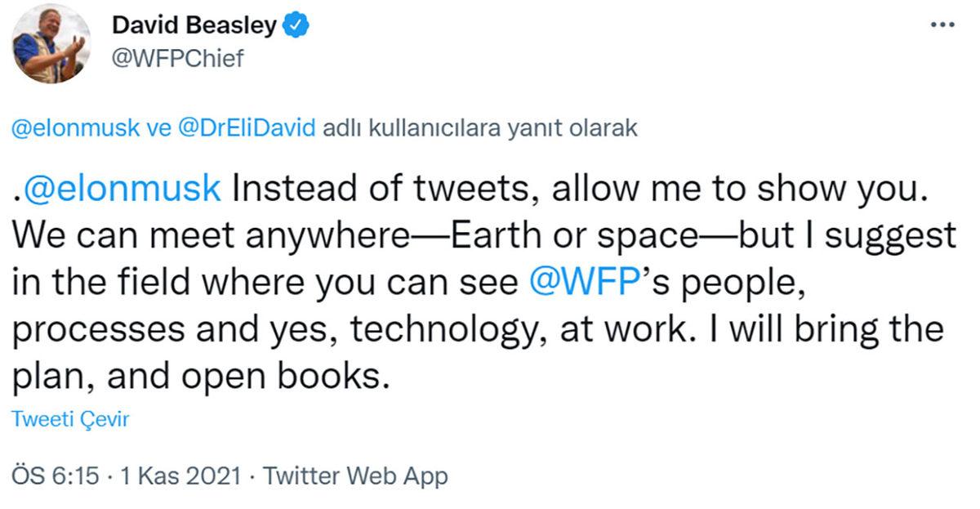Click the @elonmusk mention in tweet body
This screenshot has height=509, width=980.
121,189
